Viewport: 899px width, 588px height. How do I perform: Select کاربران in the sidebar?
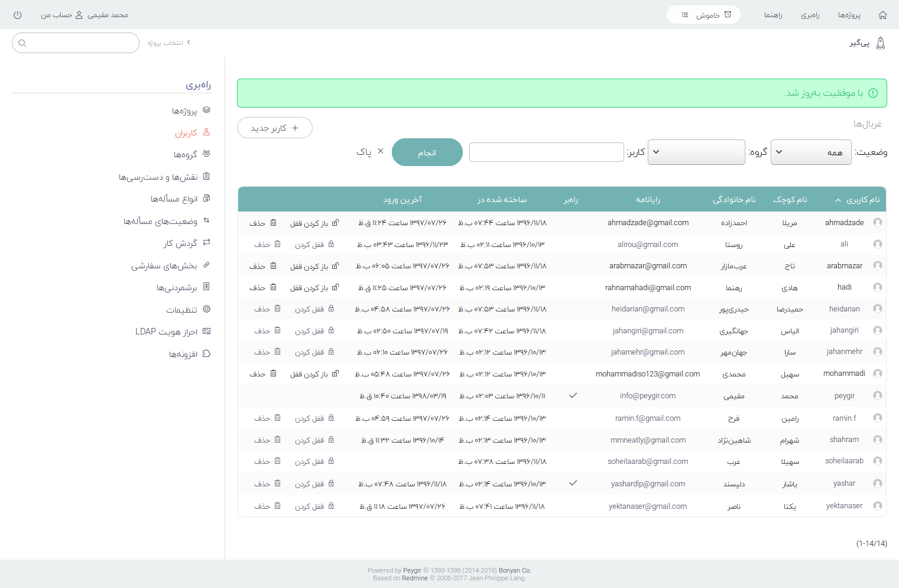(x=186, y=133)
